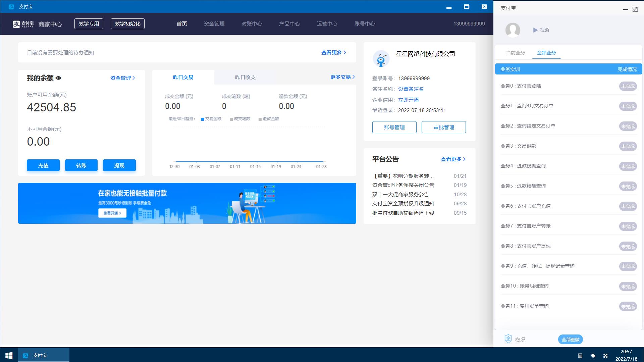Click the tag tray icon

[593, 356]
